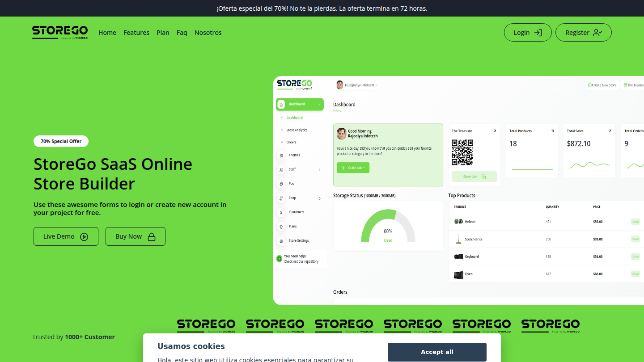Open the Faq navigation menu item

pyautogui.click(x=182, y=32)
